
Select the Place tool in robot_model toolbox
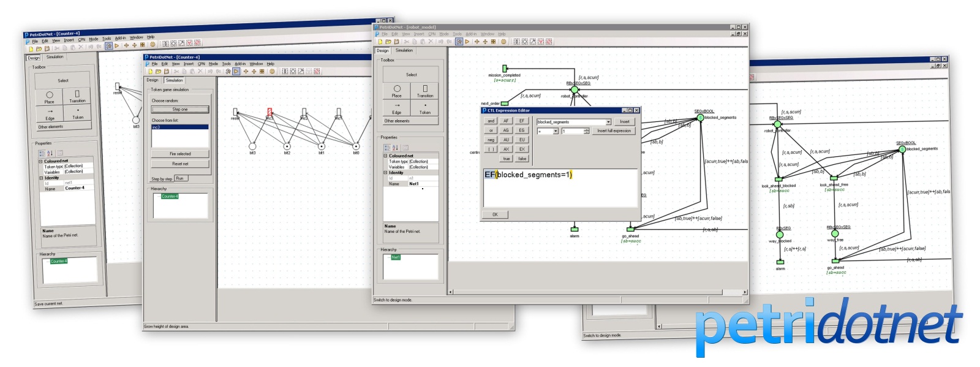click(397, 91)
